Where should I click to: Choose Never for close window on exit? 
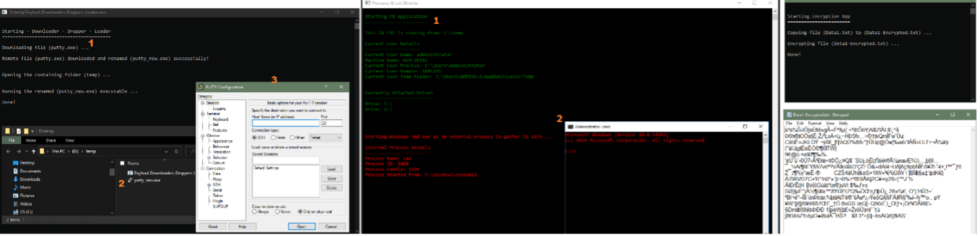coord(278,211)
